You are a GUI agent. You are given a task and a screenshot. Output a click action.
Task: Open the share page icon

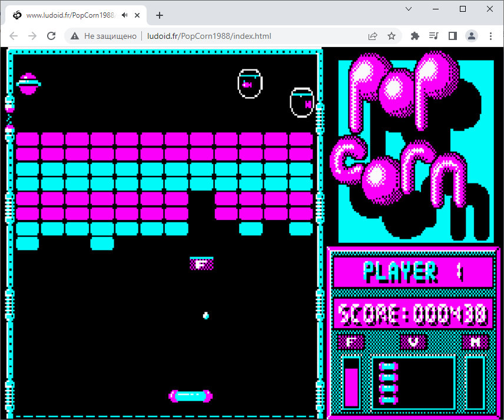(373, 36)
